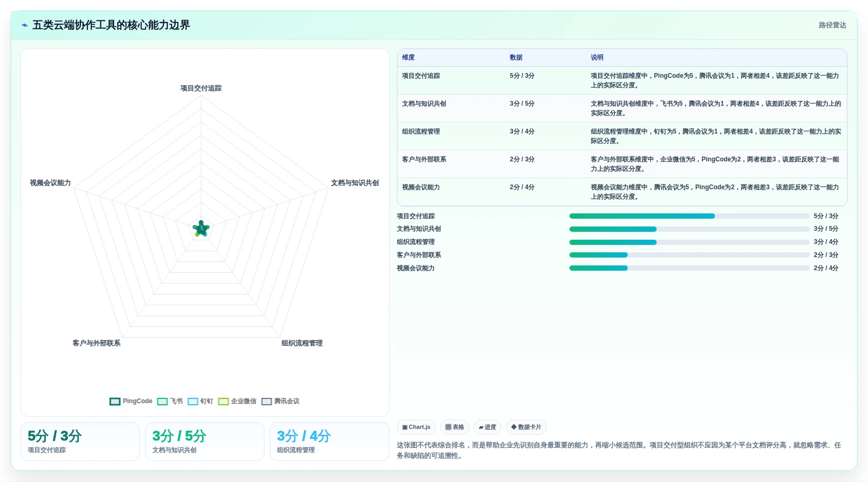Toggle the 企业微信 legend entry
Image resolution: width=868 pixels, height=482 pixels.
(x=237, y=401)
